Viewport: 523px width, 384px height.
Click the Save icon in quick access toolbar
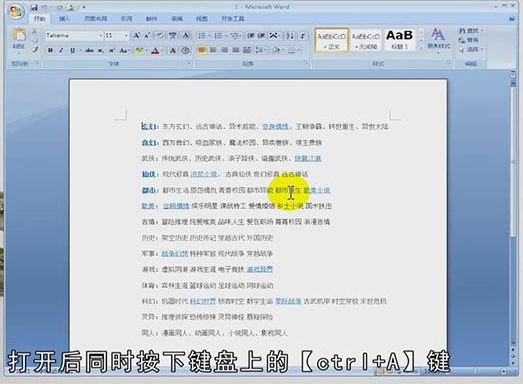point(34,7)
